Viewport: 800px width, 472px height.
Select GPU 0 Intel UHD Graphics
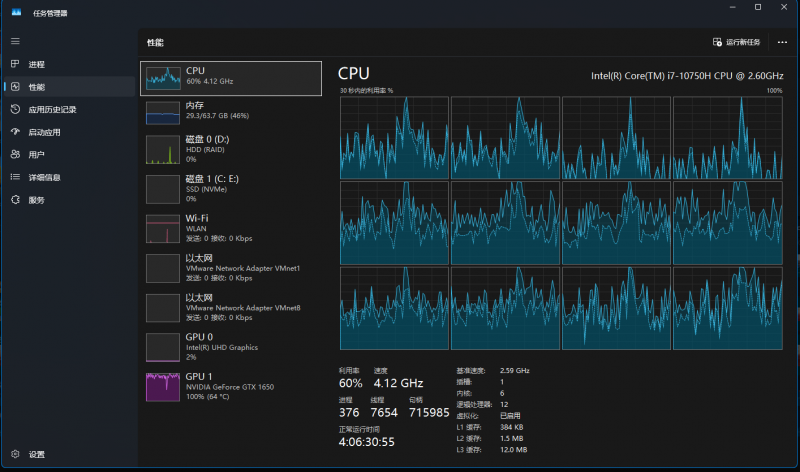(232, 346)
